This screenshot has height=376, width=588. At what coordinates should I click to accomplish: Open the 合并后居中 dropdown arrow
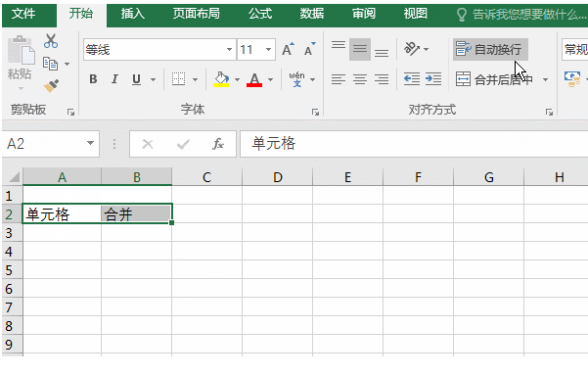point(545,79)
